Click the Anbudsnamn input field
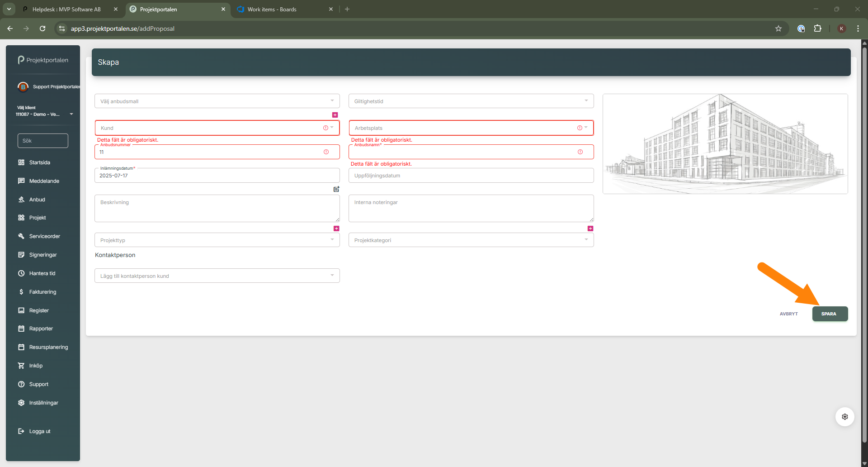Image resolution: width=868 pixels, height=467 pixels. tap(471, 152)
